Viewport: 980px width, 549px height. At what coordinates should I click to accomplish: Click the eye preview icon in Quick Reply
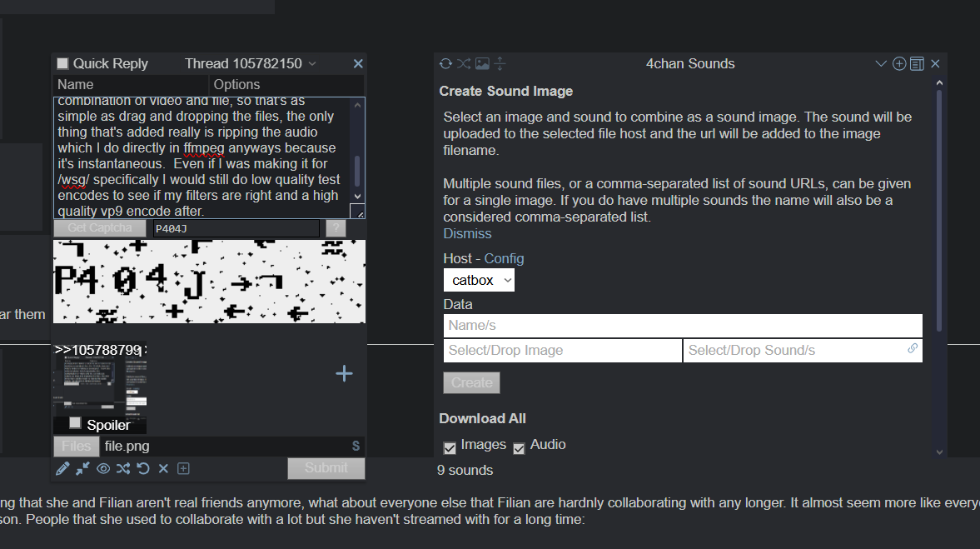coord(103,468)
